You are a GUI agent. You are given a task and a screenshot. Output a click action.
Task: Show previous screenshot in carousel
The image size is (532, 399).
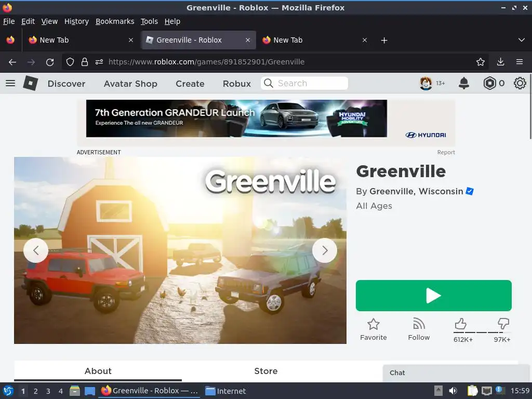tap(36, 250)
